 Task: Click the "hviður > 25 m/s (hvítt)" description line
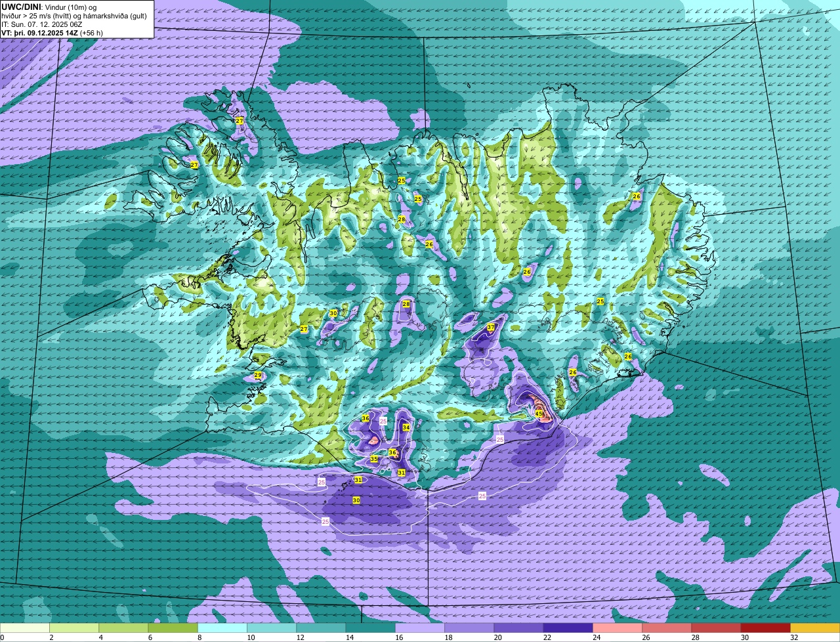click(74, 15)
